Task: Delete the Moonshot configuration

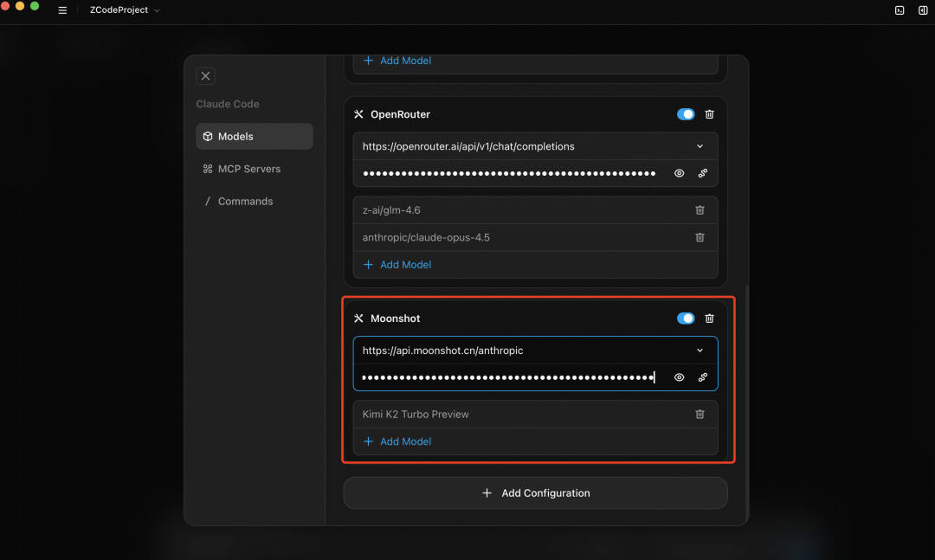Action: (x=710, y=319)
